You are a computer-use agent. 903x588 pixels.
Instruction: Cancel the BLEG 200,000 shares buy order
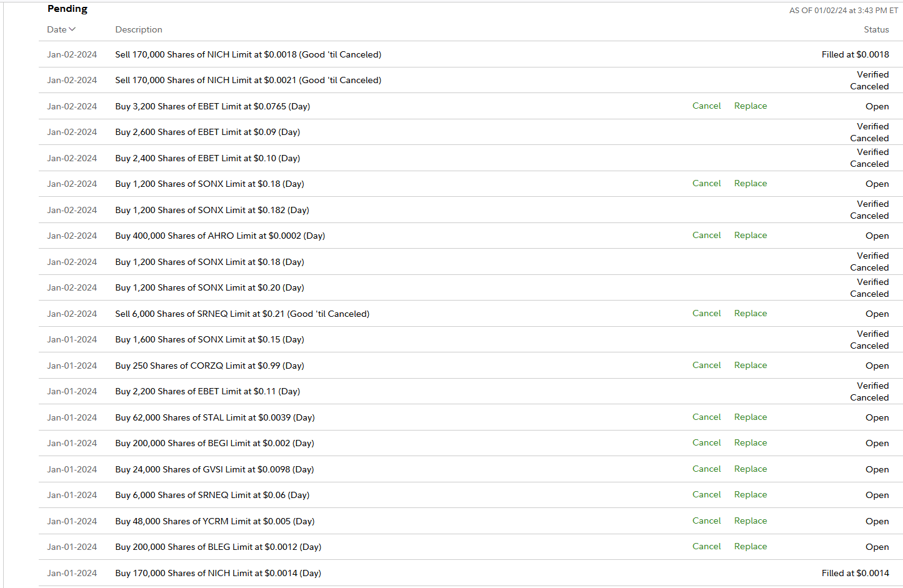[706, 546]
